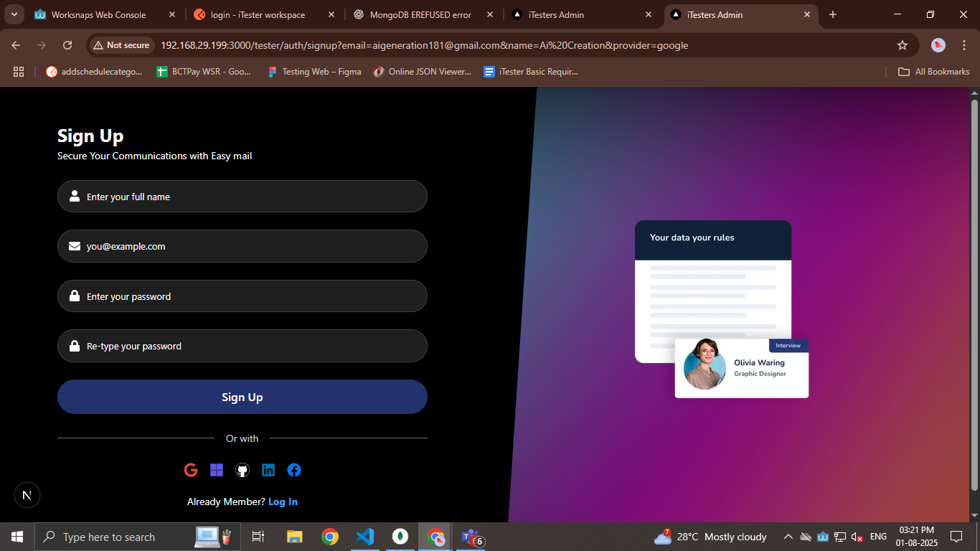Sign up with Google icon
Viewport: 980px width, 551px height.
[191, 470]
